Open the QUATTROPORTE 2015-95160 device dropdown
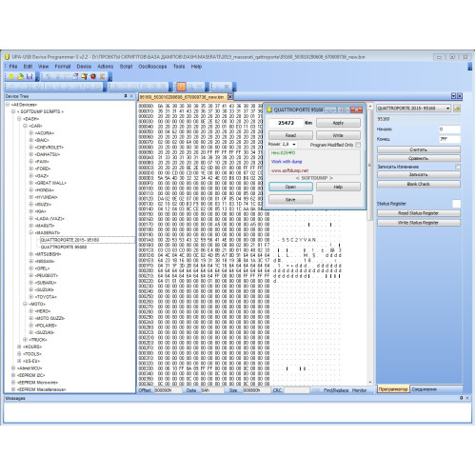476x476 pixels. (x=414, y=109)
